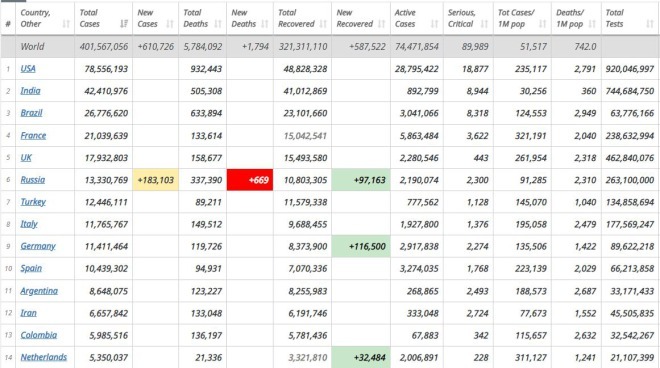This screenshot has width=660, height=368.
Task: Sort by New Recovered arrow icon
Action: (x=381, y=24)
